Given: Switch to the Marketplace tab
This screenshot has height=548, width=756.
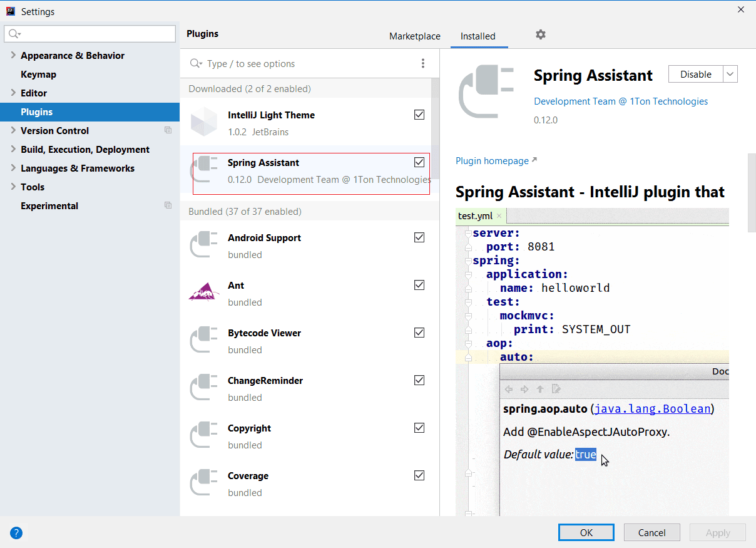Looking at the screenshot, I should (x=414, y=36).
